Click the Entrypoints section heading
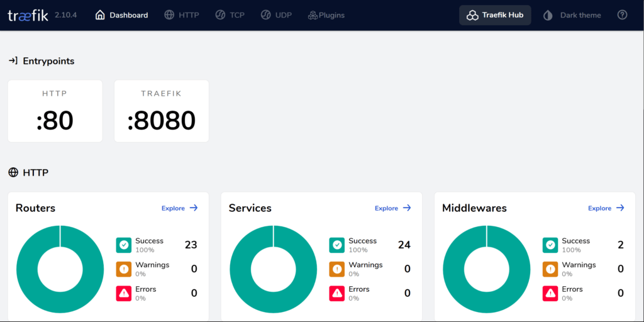Image resolution: width=644 pixels, height=322 pixels. pyautogui.click(x=48, y=61)
